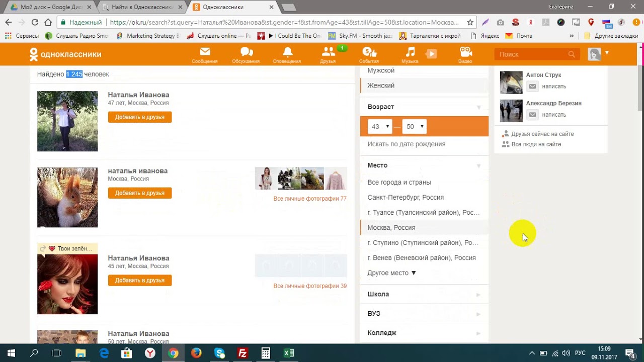Add 47-year-old Наталья Иванова as friend
This screenshot has width=644, height=362.
click(x=140, y=117)
